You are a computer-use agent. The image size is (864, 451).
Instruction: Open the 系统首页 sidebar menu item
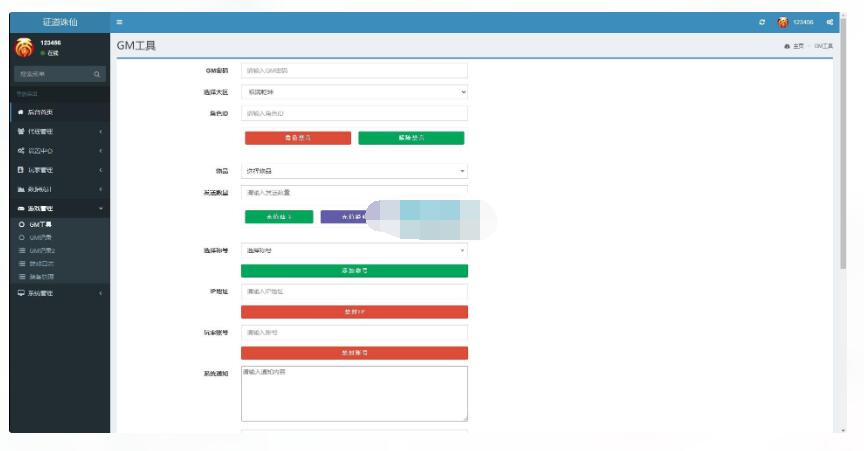click(x=60, y=112)
